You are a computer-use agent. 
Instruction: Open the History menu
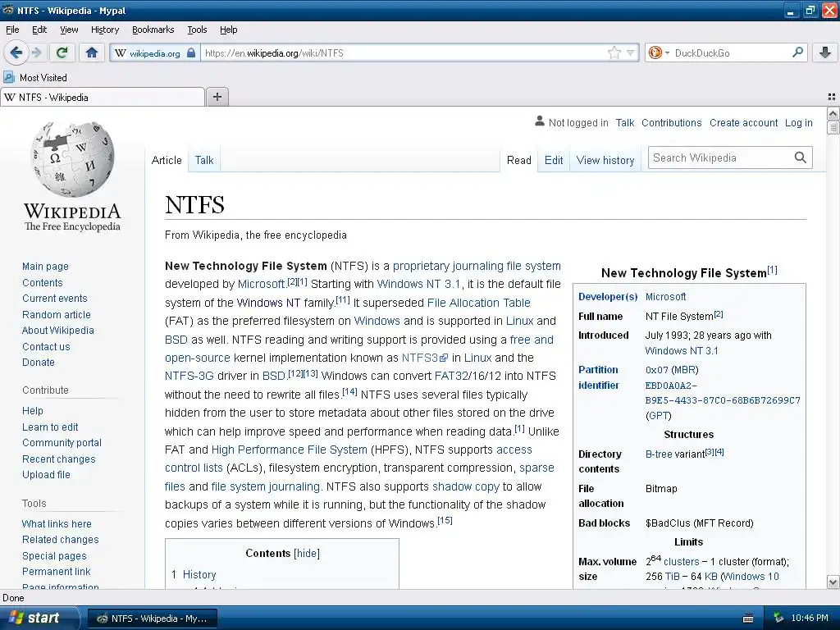pos(105,30)
